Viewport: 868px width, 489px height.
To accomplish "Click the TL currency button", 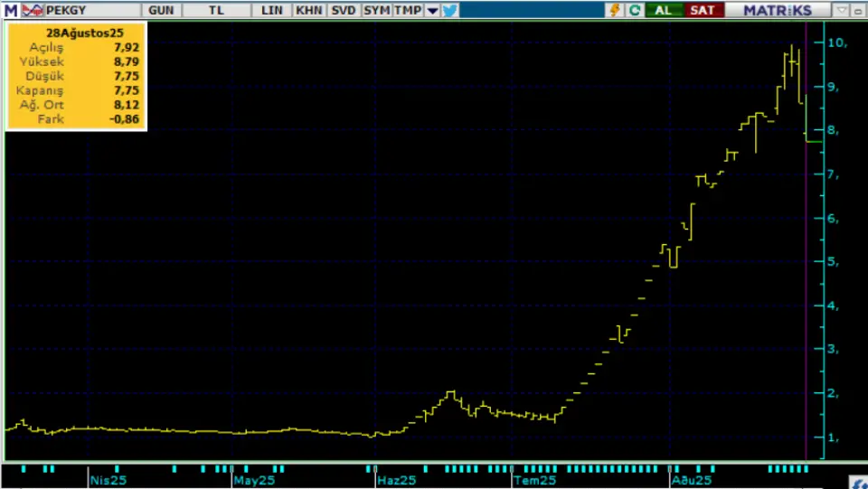I will click(216, 10).
